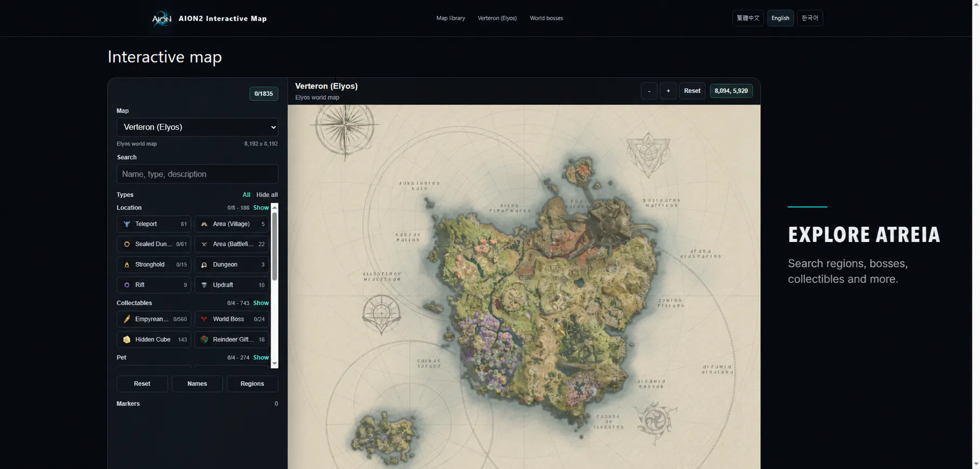Toggle the World Boss marker type
Image resolution: width=980 pixels, height=469 pixels.
[x=232, y=319]
